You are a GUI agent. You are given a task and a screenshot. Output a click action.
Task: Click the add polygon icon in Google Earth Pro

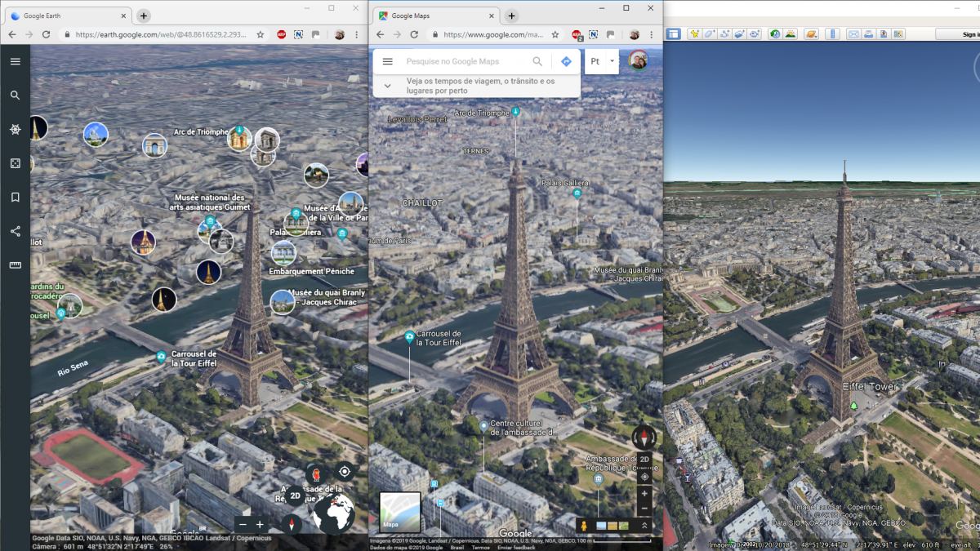[709, 34]
